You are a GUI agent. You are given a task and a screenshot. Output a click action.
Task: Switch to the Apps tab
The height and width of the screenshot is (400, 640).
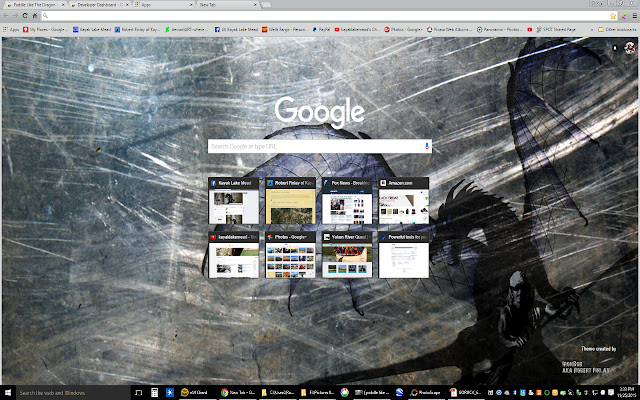pyautogui.click(x=163, y=5)
